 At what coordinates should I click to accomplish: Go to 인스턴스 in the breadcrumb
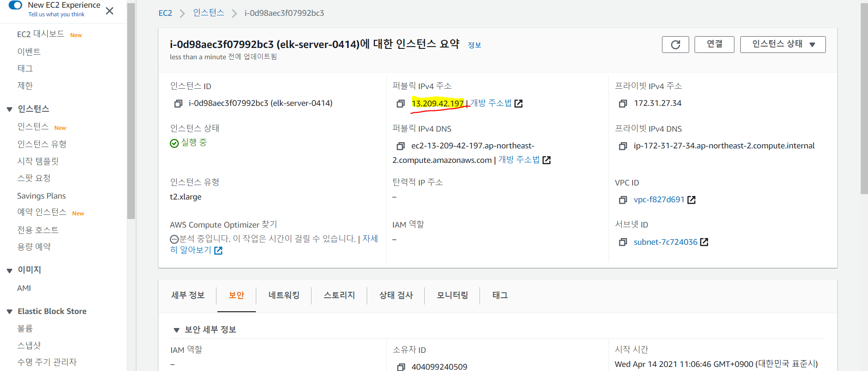click(209, 13)
